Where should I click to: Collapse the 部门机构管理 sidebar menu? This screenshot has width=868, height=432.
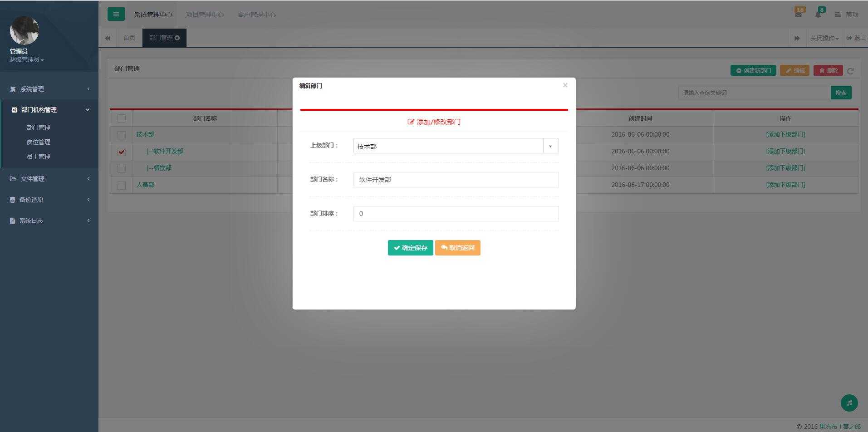coord(49,110)
